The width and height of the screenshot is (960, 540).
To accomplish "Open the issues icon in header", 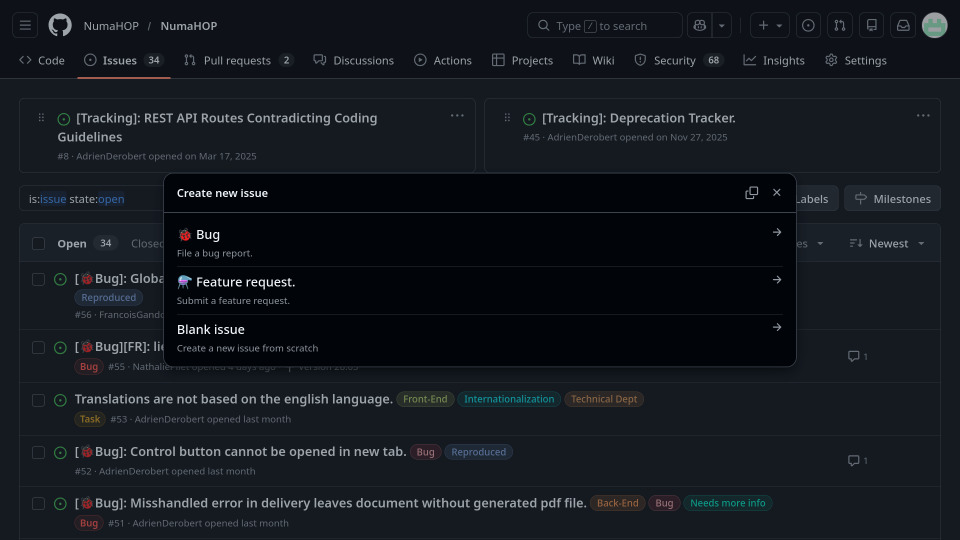I will 809,25.
